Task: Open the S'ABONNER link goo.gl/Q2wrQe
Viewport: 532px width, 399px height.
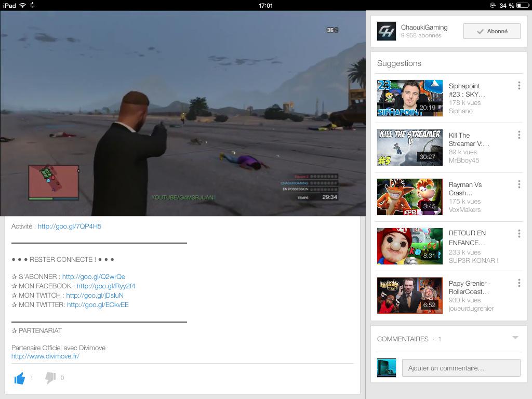Action: pos(94,277)
